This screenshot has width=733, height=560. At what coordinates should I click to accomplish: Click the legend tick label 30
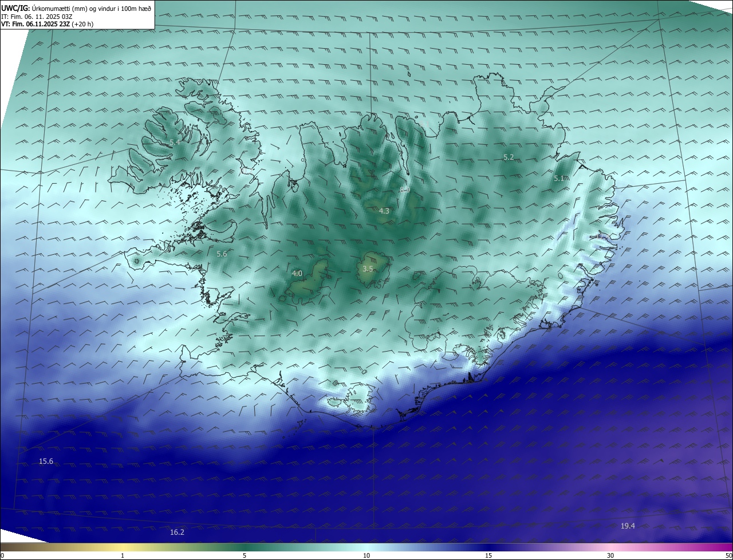610,555
